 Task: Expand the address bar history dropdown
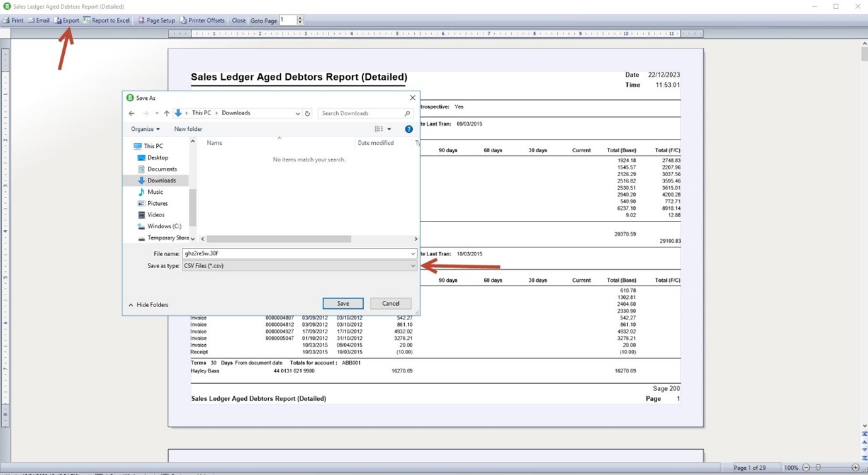click(x=297, y=113)
